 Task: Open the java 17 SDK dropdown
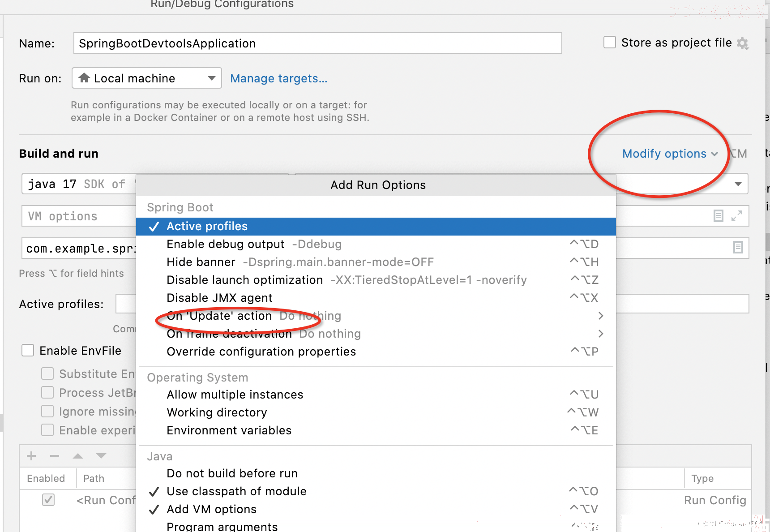coord(79,184)
